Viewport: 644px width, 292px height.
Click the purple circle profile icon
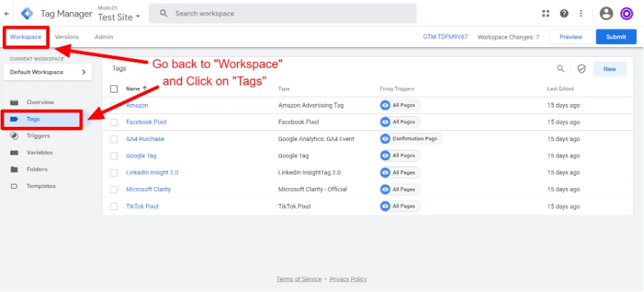point(626,14)
